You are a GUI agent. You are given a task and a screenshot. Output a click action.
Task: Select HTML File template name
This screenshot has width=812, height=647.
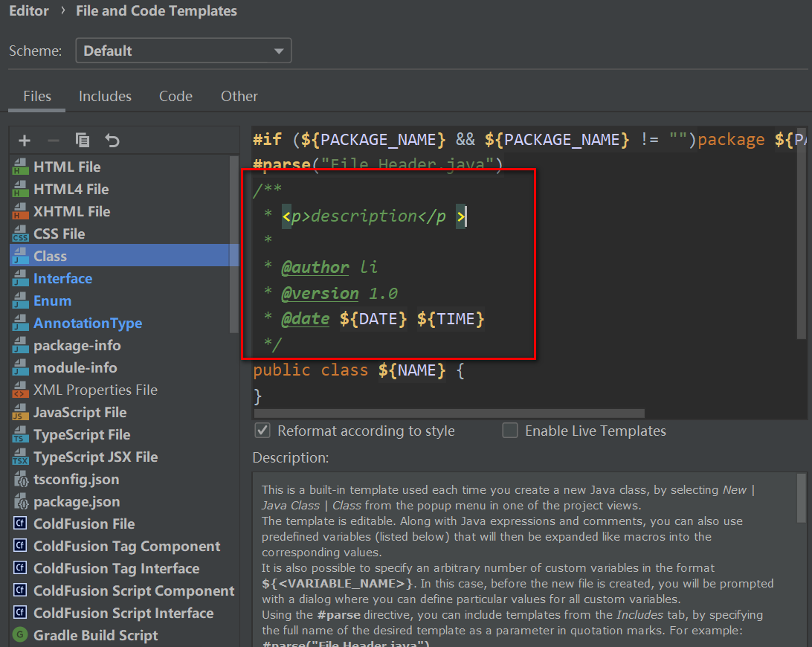pyautogui.click(x=67, y=167)
